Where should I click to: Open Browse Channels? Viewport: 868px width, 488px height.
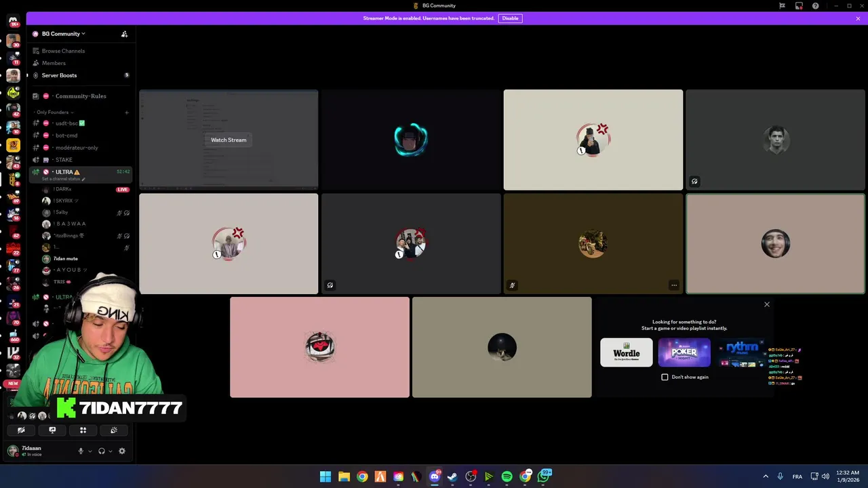coord(63,51)
